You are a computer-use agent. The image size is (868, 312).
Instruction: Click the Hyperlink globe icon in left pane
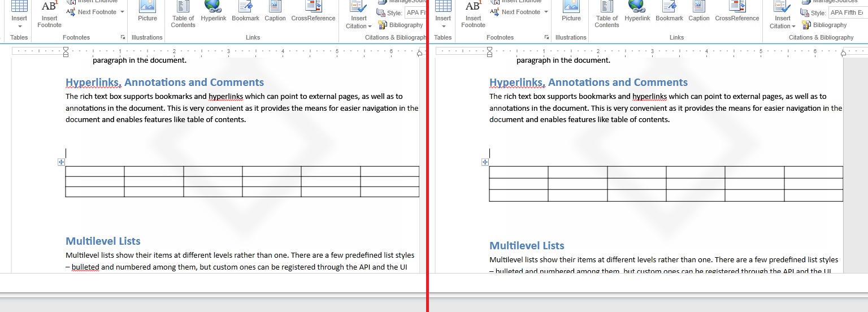pos(213,6)
